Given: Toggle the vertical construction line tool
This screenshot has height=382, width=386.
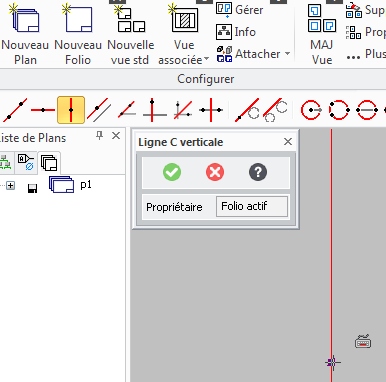Looking at the screenshot, I should (71, 110).
